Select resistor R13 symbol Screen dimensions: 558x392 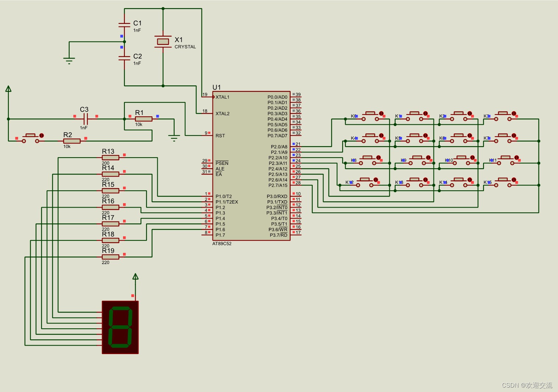pos(110,158)
